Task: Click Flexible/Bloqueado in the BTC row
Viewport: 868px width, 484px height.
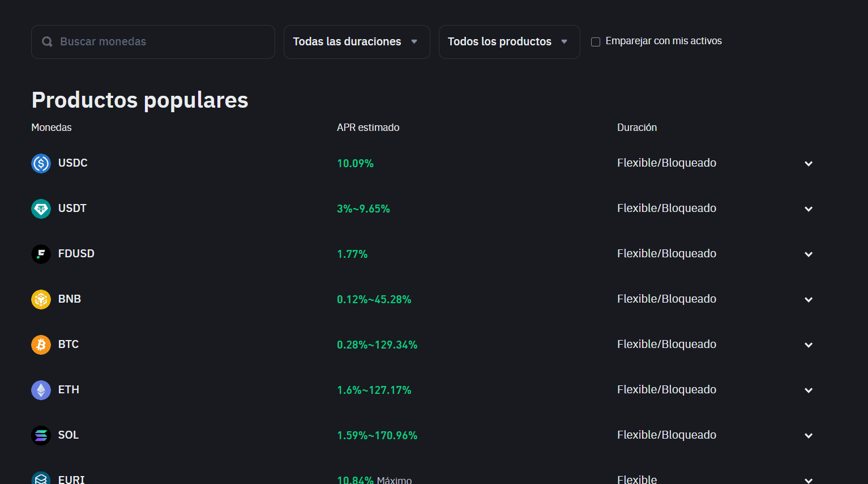Action: tap(666, 344)
